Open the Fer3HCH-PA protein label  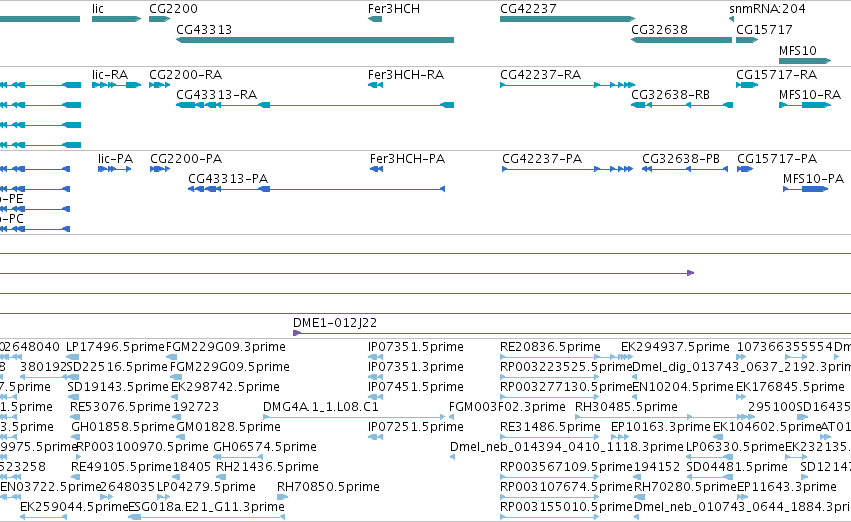click(408, 158)
